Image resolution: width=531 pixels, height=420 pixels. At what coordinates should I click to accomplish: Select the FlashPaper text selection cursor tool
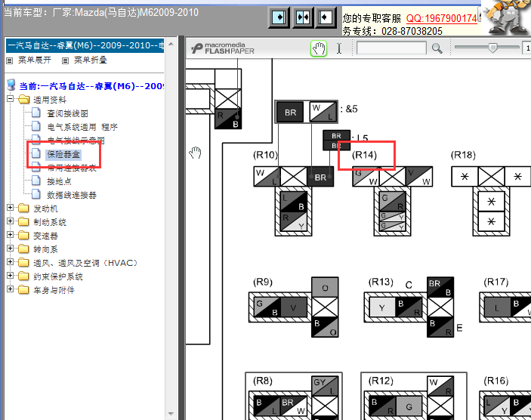(x=339, y=49)
